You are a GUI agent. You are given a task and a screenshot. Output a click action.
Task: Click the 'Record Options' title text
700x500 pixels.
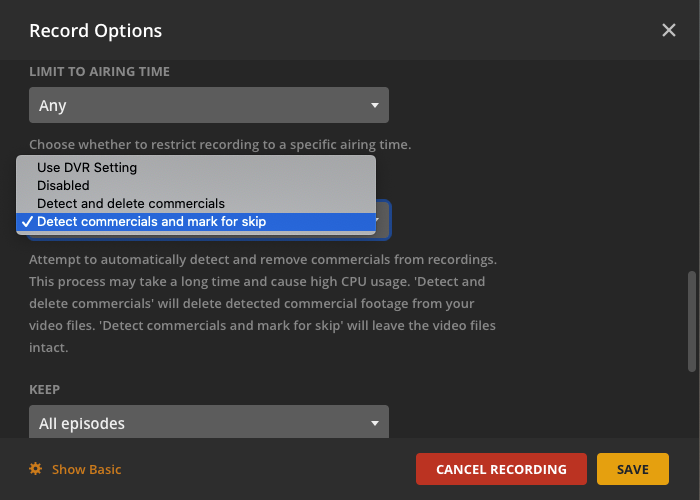96,31
